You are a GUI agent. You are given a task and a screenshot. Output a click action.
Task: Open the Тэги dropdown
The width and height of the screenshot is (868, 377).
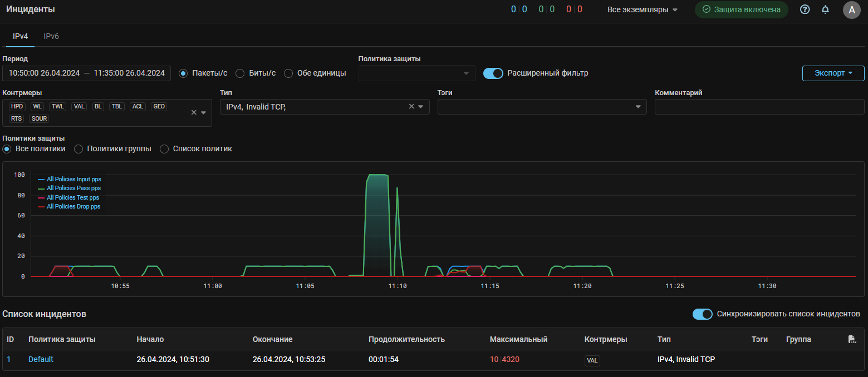click(x=542, y=107)
